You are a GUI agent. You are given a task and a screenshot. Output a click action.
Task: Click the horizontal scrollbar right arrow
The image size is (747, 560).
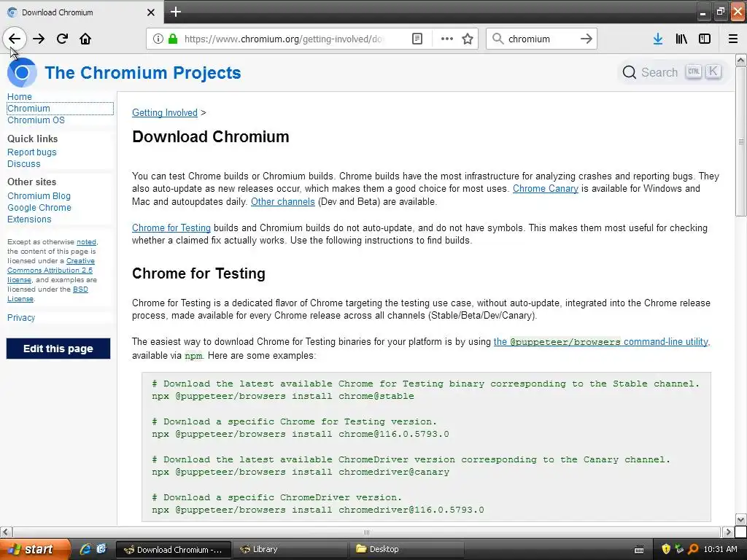click(x=727, y=532)
